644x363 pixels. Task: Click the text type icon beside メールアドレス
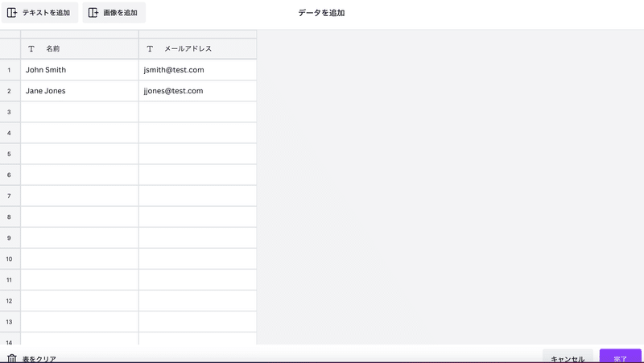point(150,49)
